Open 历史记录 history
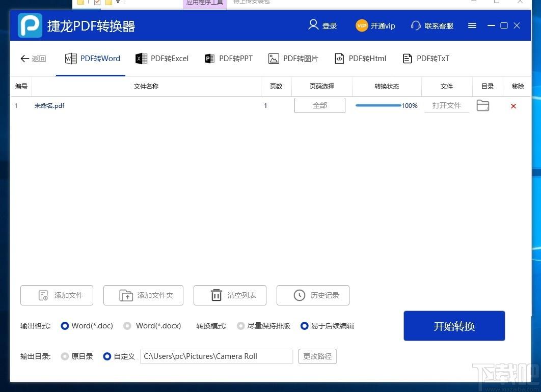541x392 pixels. coord(313,295)
